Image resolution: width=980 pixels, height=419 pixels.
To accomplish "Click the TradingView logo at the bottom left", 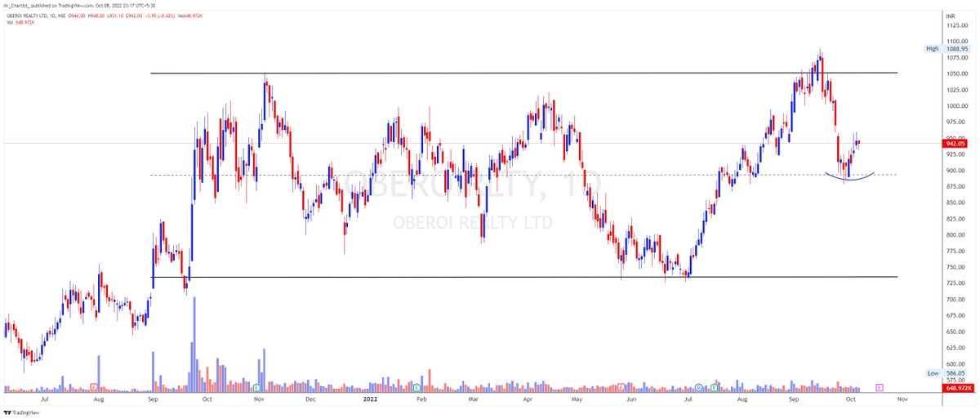I will point(21,413).
